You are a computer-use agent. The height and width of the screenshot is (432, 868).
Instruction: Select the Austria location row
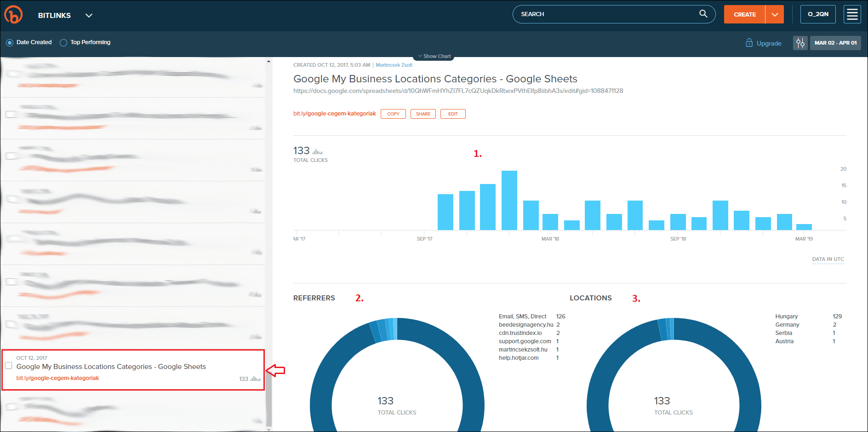tap(805, 341)
